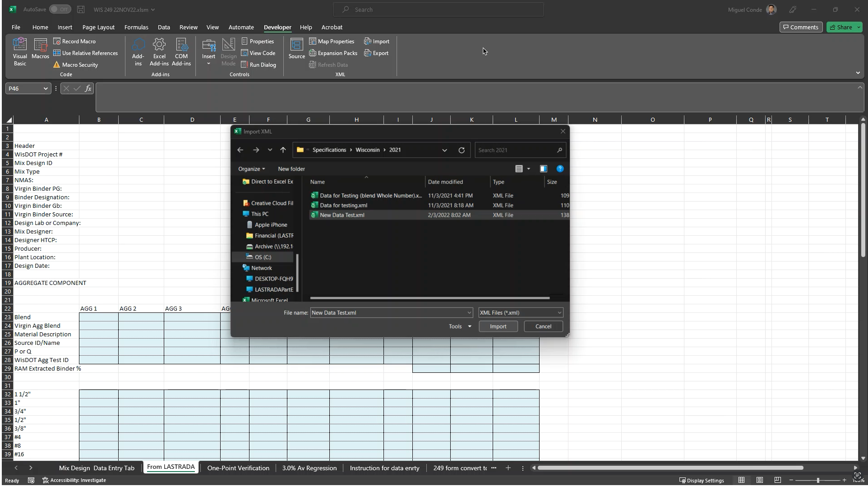Toggle AutoSave switch
Image resolution: width=868 pixels, height=486 pixels.
(60, 9)
